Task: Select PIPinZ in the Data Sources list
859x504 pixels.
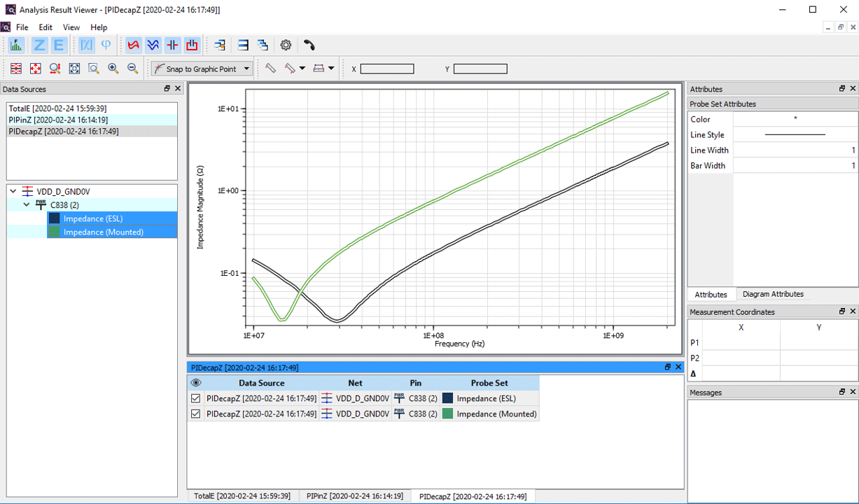Action: tap(92, 120)
